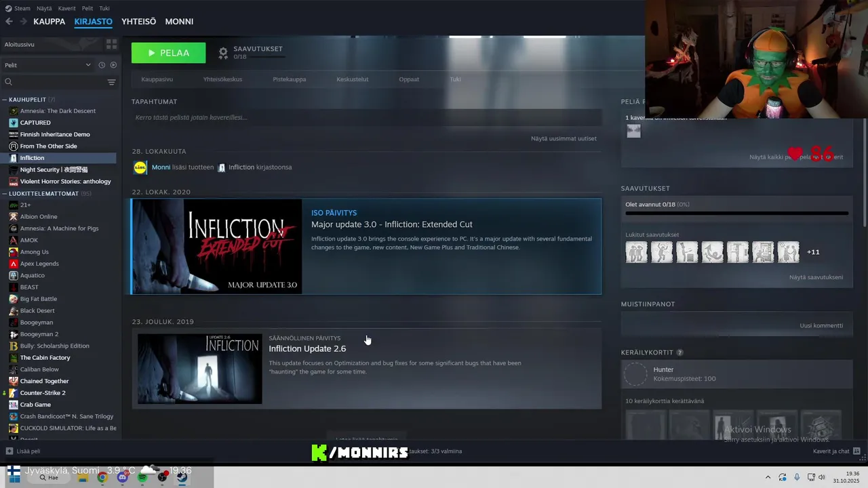
Task: Open the CAPTURED game icon in sidebar
Action: [14, 123]
